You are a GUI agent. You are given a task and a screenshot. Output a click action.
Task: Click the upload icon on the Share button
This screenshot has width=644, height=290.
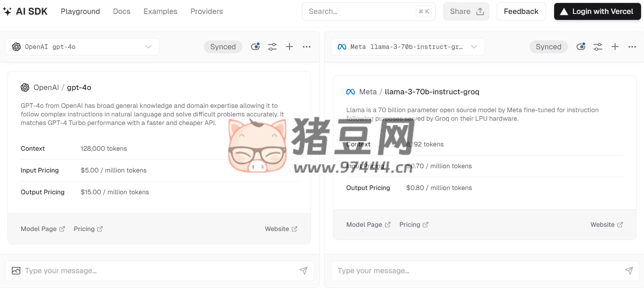[x=480, y=11]
